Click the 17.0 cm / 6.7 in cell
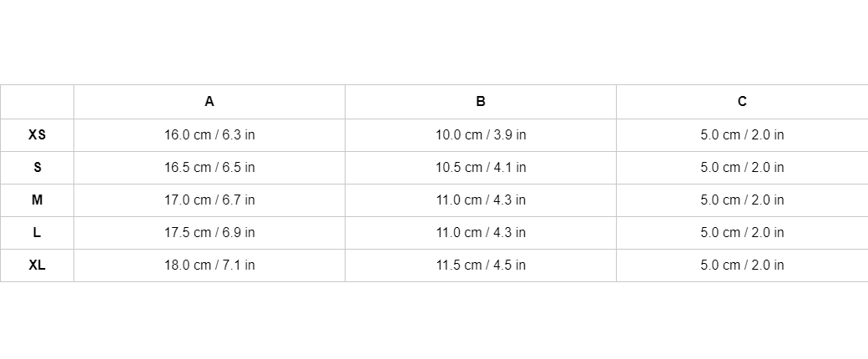This screenshot has height=359, width=868. coord(209,200)
